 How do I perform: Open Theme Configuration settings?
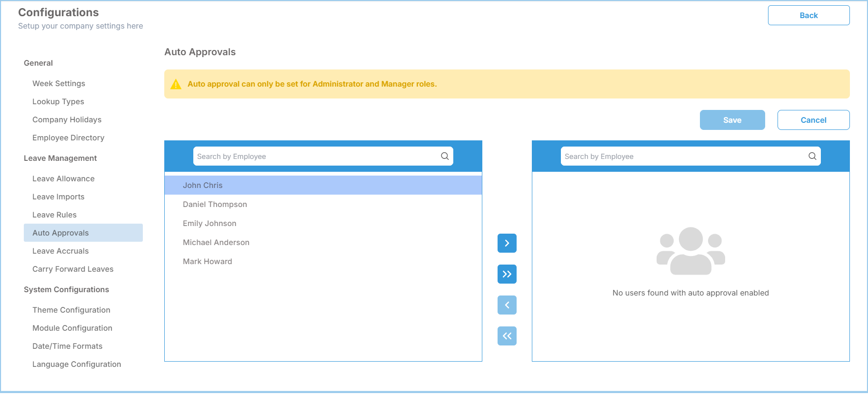pyautogui.click(x=71, y=310)
